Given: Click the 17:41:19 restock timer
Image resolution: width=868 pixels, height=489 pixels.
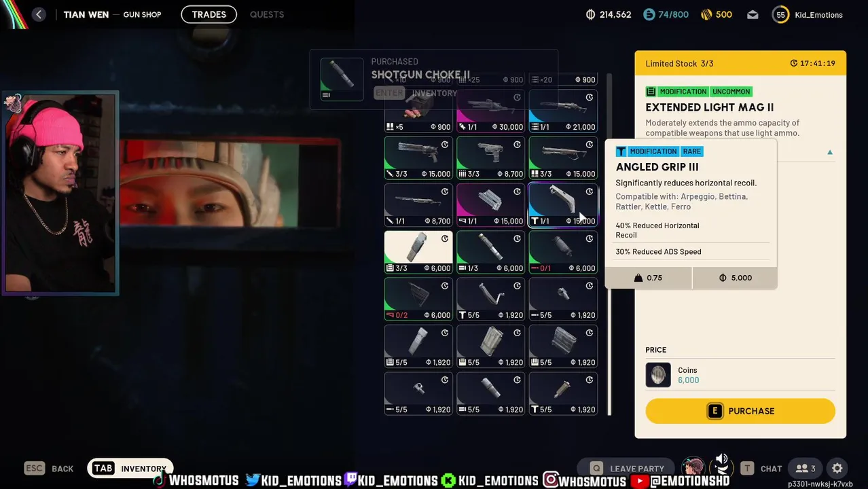Looking at the screenshot, I should (813, 63).
